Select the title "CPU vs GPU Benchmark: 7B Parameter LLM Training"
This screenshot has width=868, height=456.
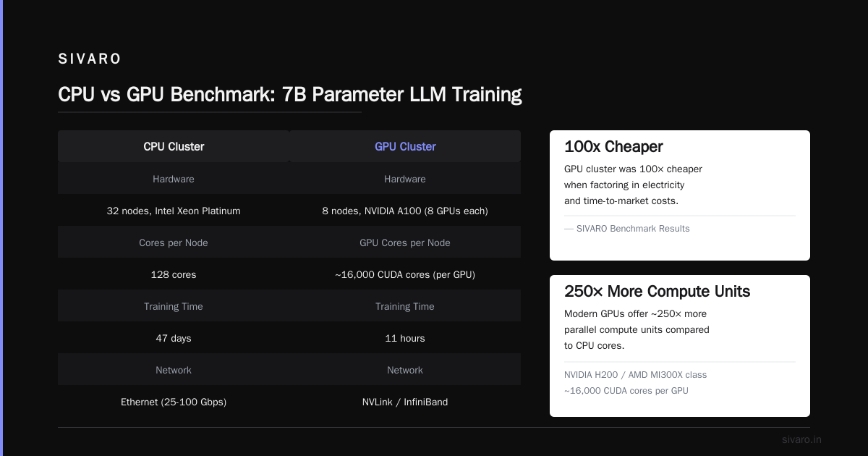tap(289, 94)
